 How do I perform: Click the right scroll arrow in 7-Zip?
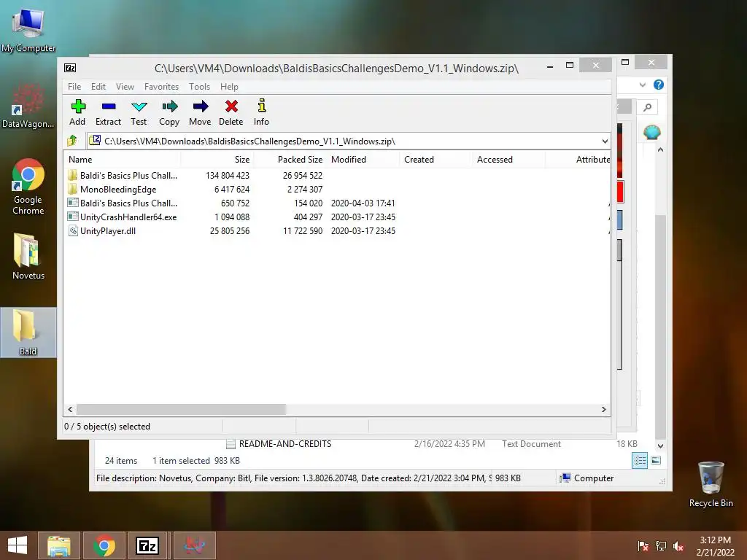603,410
